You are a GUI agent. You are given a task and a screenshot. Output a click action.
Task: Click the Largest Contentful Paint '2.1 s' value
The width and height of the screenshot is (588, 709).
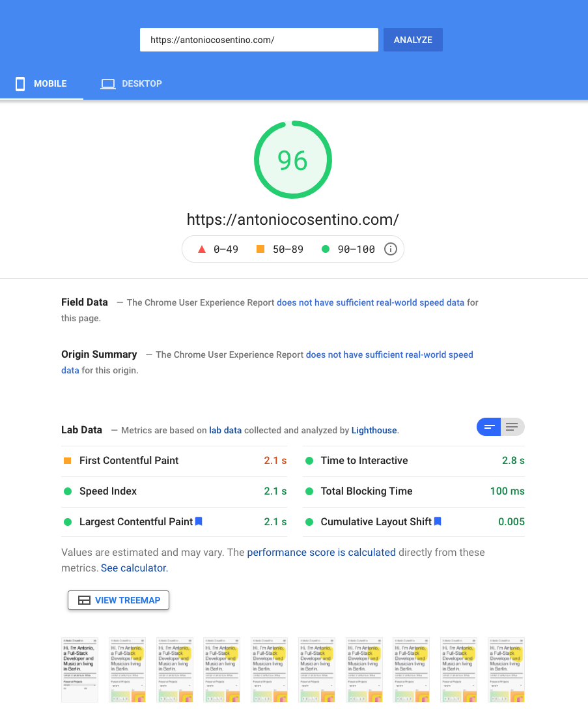click(275, 522)
